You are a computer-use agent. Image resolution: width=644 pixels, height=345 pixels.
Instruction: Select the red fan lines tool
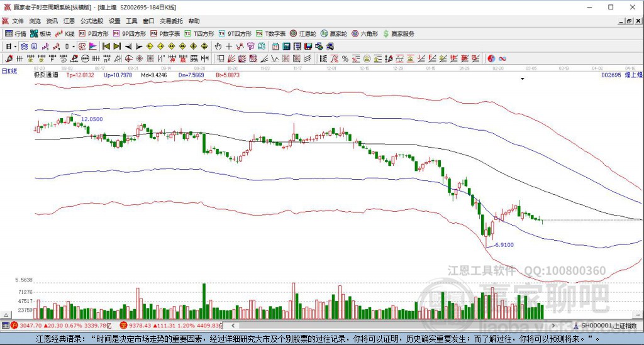coord(231,58)
